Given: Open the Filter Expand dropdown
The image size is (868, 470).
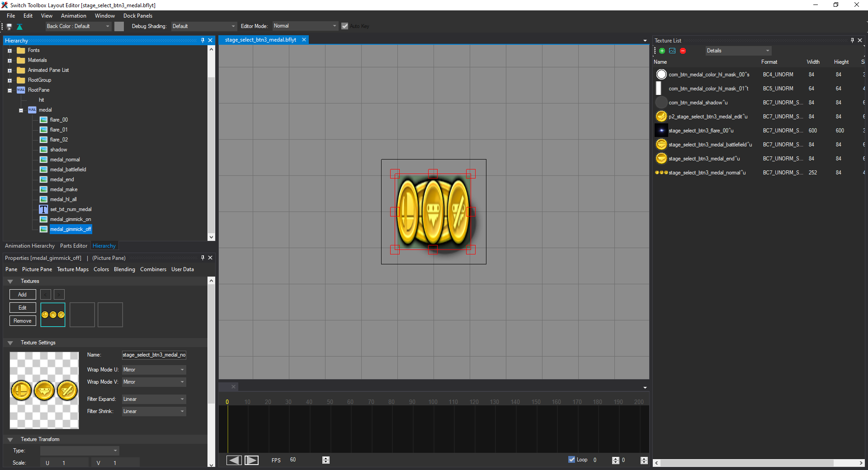Looking at the screenshot, I should [154, 399].
